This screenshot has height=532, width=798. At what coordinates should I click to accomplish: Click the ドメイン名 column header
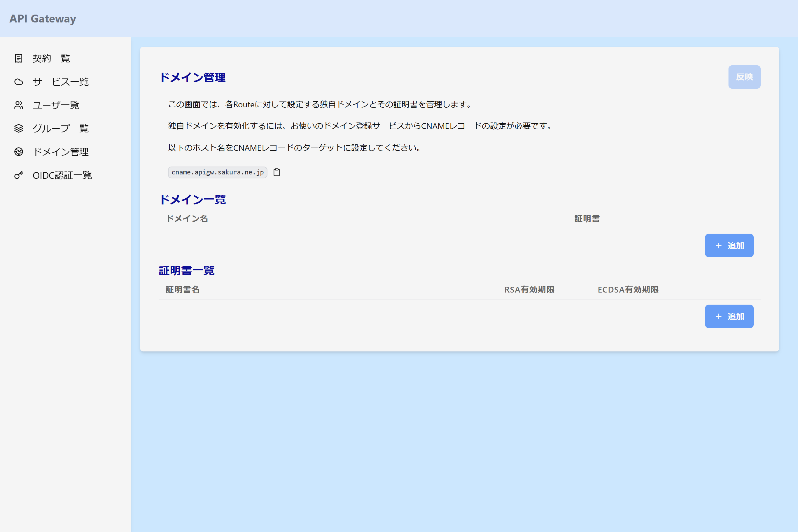[x=187, y=218]
